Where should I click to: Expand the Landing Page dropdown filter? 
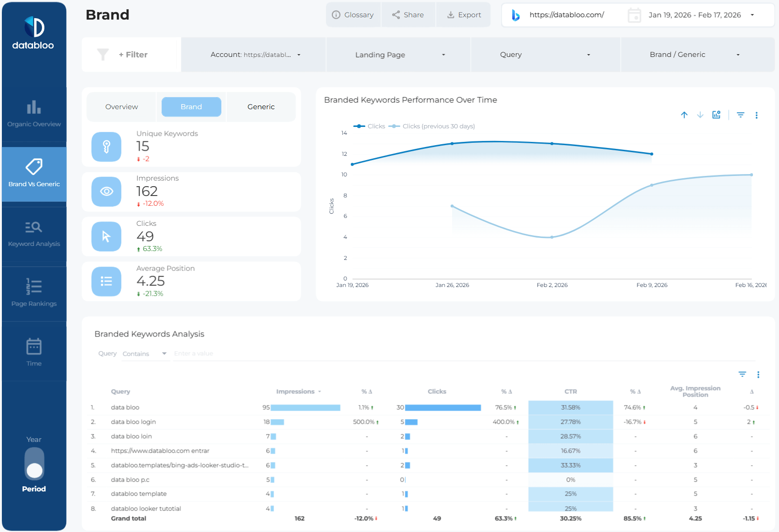(398, 55)
